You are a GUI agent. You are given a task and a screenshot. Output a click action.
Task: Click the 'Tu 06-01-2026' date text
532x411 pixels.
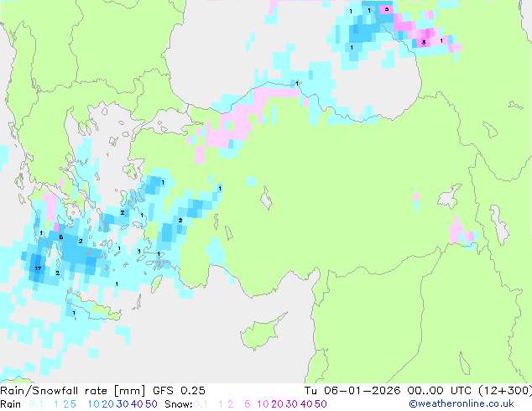tap(352, 391)
